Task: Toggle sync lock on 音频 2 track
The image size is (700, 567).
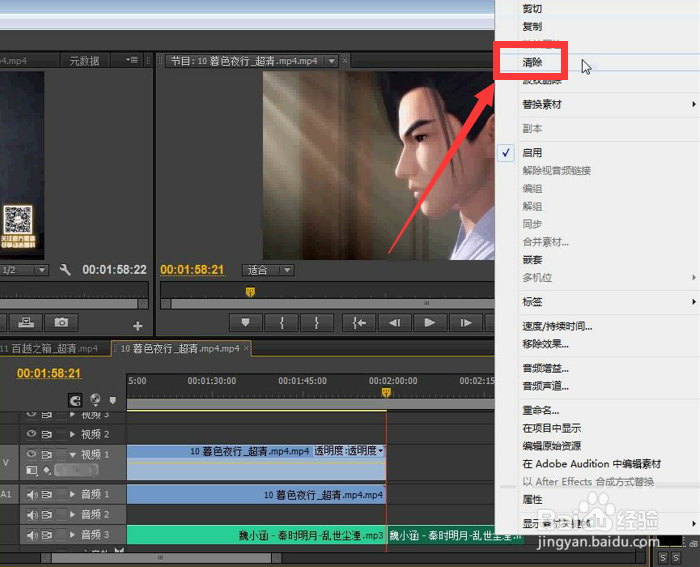Action: (x=47, y=514)
